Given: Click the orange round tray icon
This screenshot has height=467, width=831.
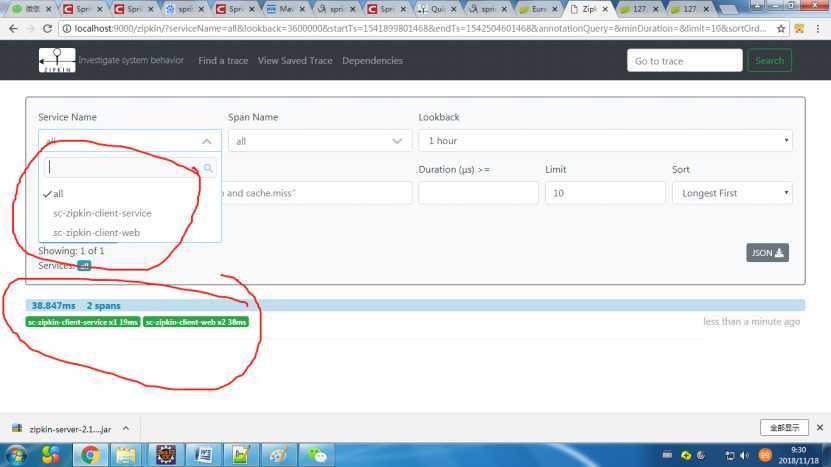Looking at the screenshot, I should [765, 455].
